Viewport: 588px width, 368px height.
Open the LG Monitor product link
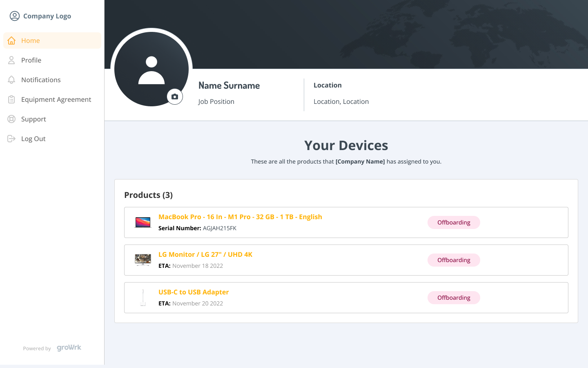pos(205,254)
